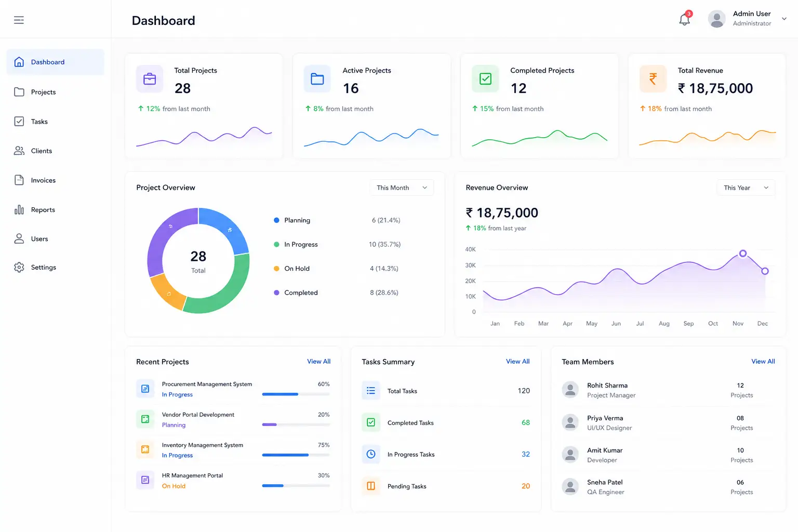Open Invoices in the sidebar
Image resolution: width=798 pixels, height=532 pixels.
coord(55,180)
